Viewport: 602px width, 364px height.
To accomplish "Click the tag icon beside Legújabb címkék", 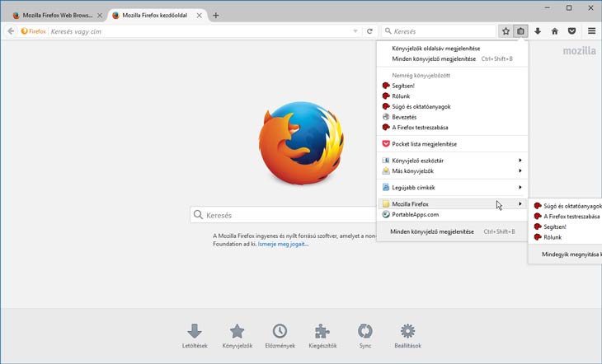I will pos(386,187).
